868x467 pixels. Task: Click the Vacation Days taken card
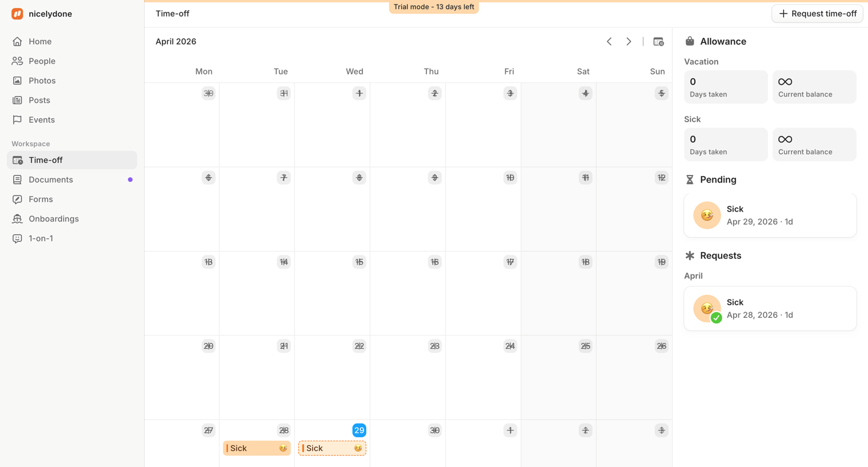[x=726, y=87]
